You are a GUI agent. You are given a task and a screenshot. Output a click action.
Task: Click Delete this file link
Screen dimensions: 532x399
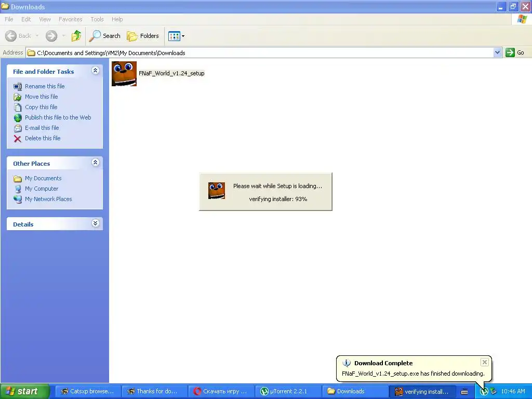click(43, 138)
